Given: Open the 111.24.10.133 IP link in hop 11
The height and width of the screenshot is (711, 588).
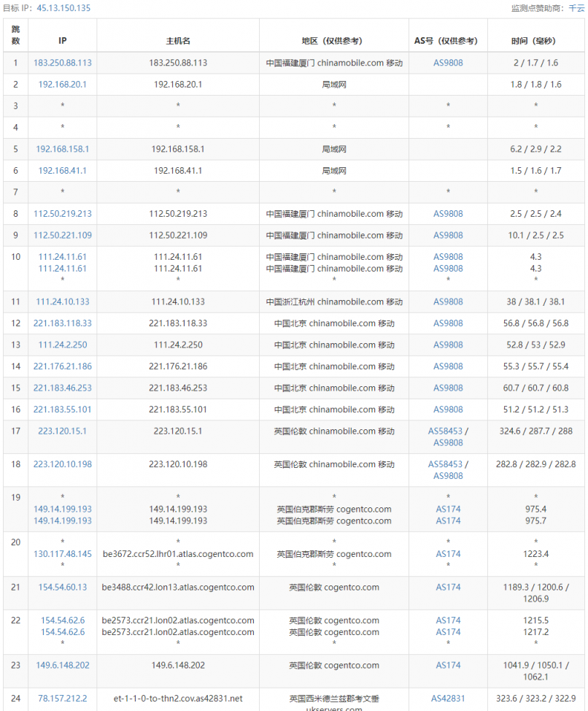Looking at the screenshot, I should click(x=63, y=301).
